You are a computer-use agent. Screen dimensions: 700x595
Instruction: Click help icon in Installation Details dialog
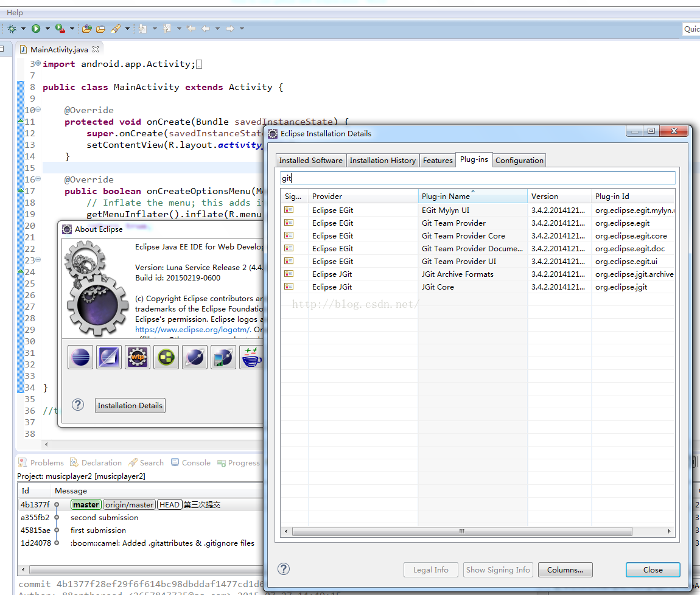pos(284,569)
